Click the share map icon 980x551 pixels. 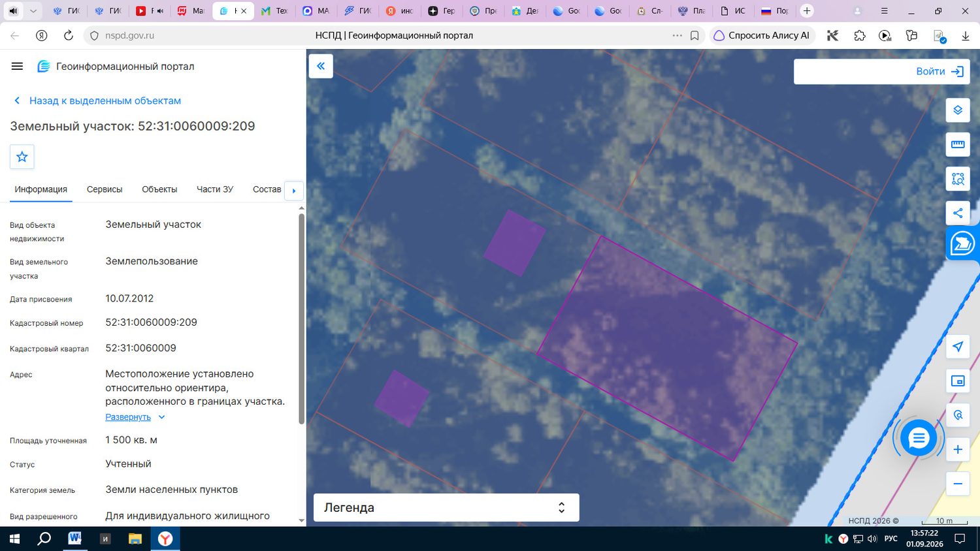coord(958,213)
